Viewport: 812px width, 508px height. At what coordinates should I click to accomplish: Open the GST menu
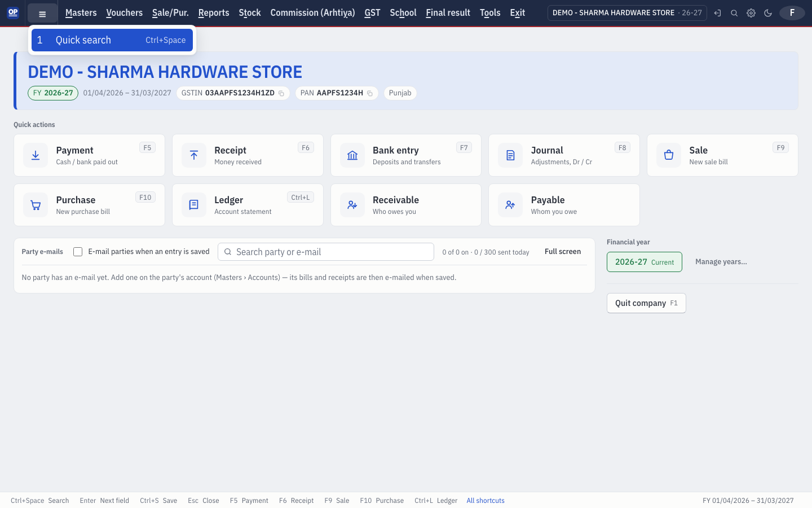(x=372, y=13)
